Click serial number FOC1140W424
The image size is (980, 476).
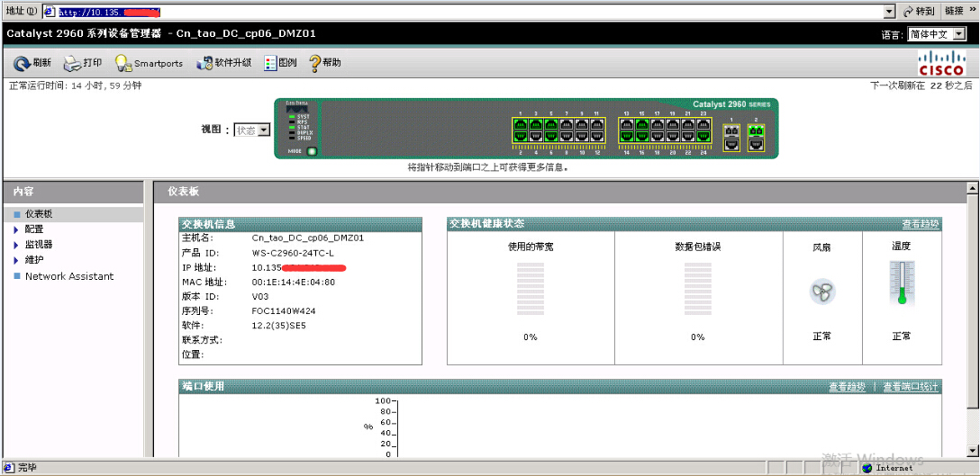[284, 310]
